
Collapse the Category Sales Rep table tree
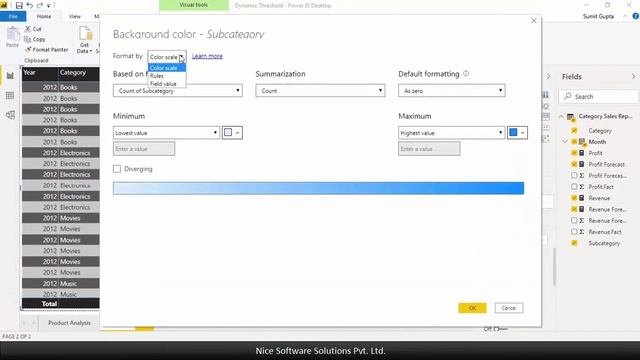coord(561,117)
